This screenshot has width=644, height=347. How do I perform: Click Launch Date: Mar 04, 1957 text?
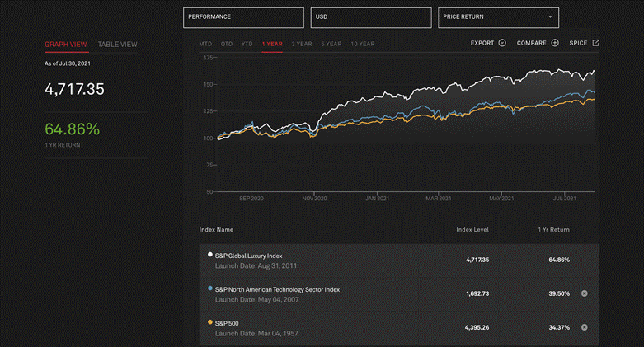[x=256, y=333]
